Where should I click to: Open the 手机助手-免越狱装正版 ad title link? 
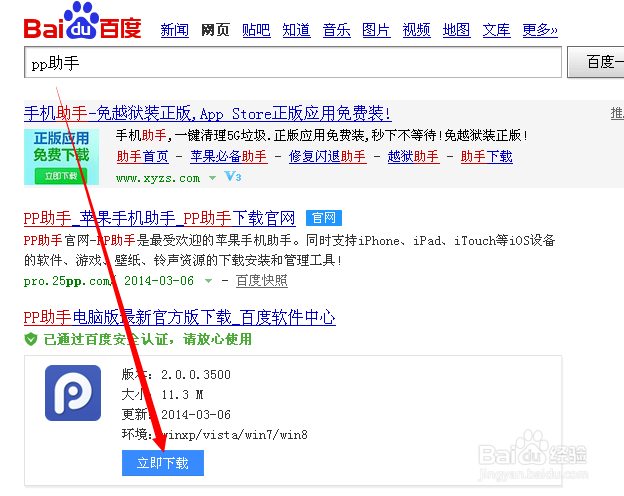tap(208, 114)
